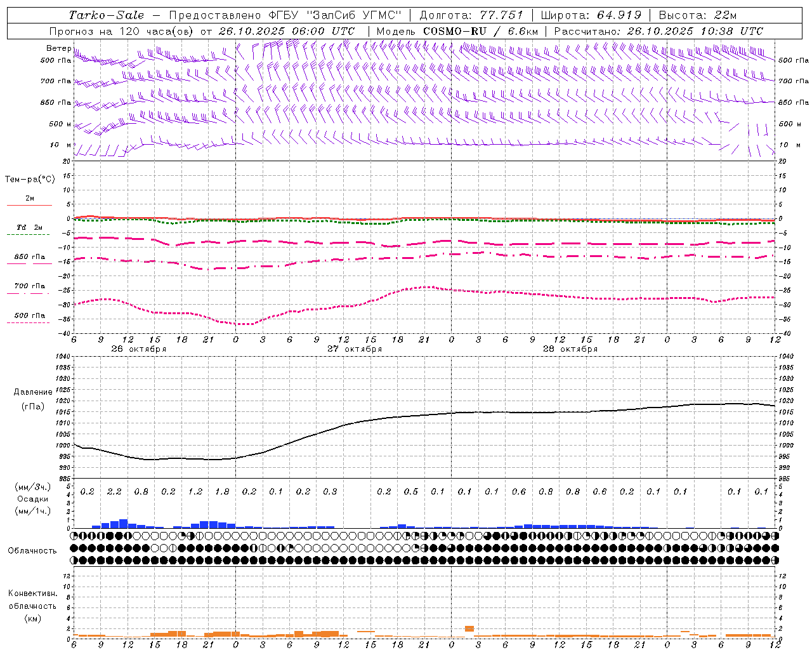Click the '0.3' precipitation value

click(330, 492)
